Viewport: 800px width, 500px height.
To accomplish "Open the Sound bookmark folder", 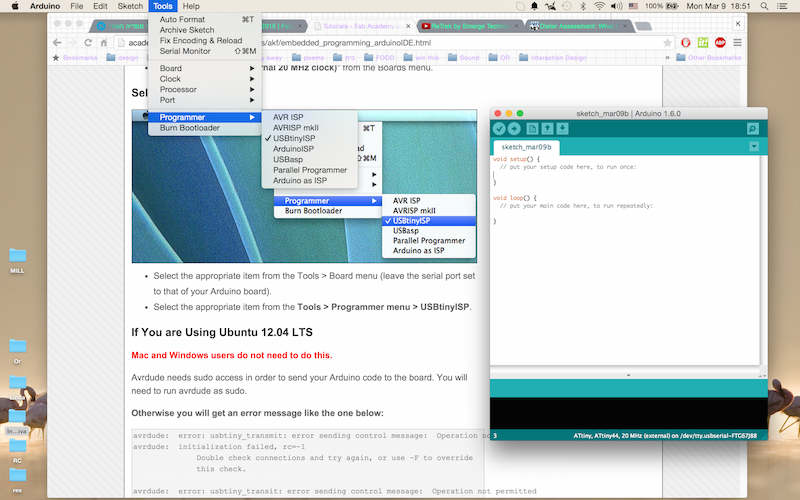I will click(464, 58).
